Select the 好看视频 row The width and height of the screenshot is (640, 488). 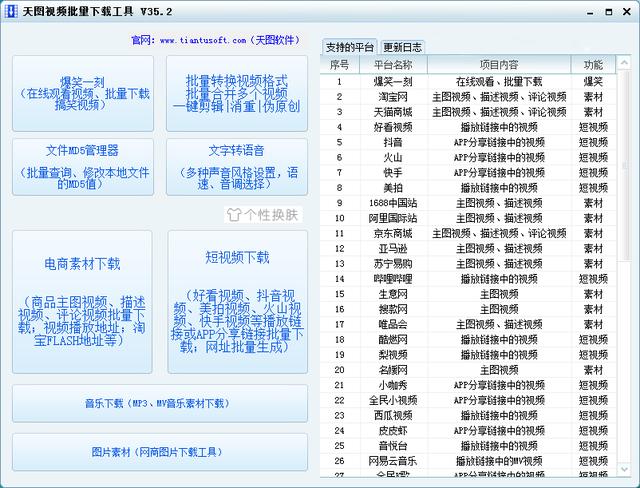468,127
